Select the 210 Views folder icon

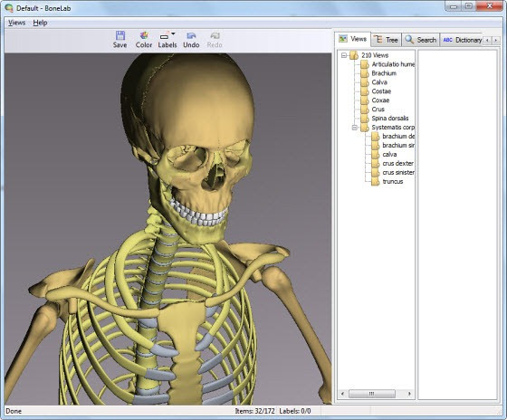[x=354, y=55]
